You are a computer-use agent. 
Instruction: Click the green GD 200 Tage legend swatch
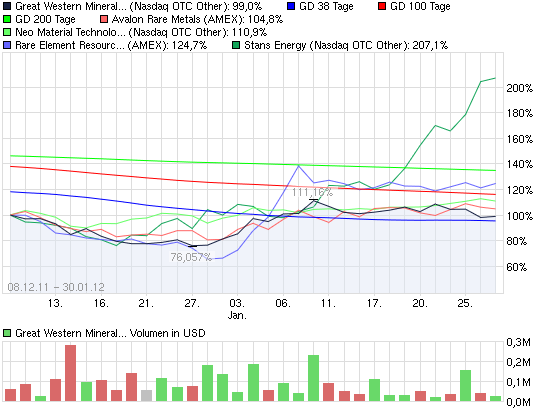[x=7, y=19]
